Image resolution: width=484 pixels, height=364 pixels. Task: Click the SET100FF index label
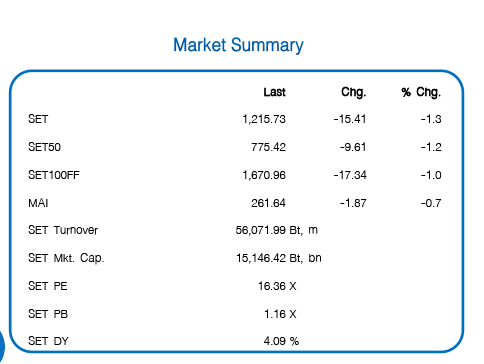54,175
